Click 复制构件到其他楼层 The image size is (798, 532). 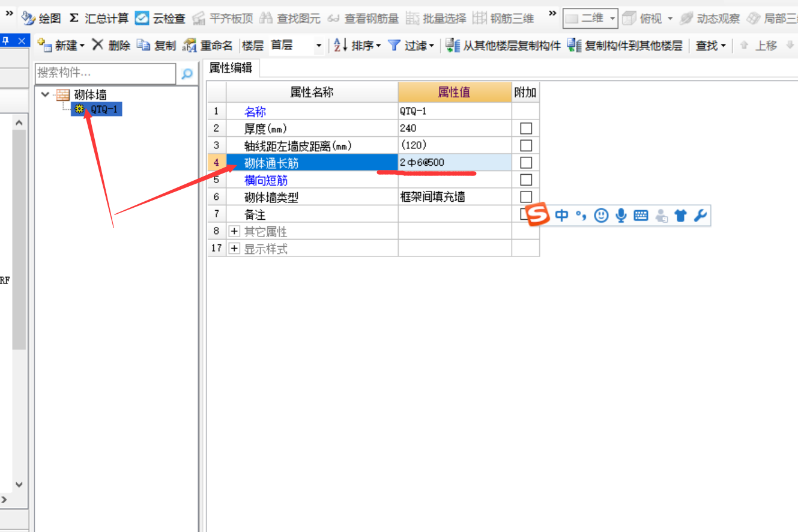[x=624, y=46]
